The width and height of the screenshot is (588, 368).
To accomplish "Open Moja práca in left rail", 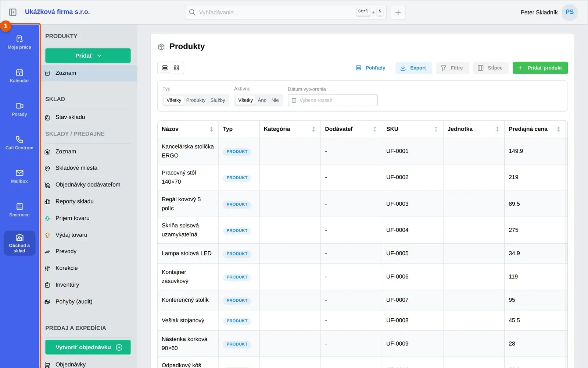I will (x=19, y=42).
